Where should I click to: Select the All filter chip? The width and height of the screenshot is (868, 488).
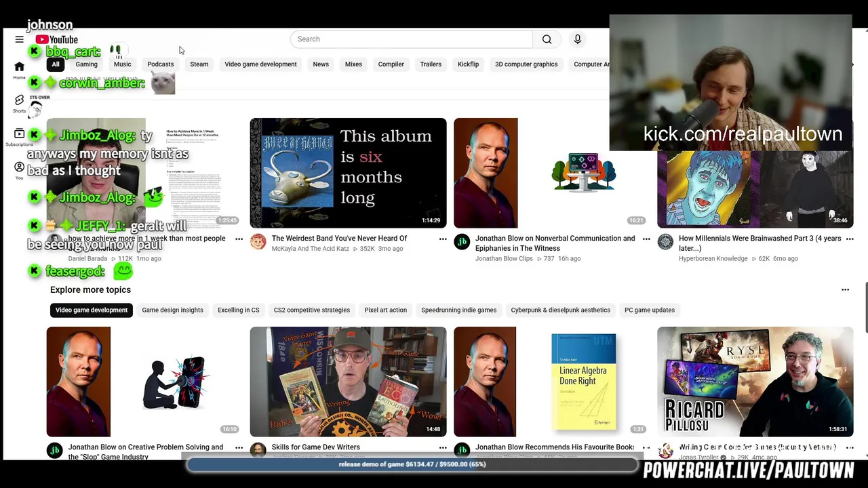click(x=56, y=64)
